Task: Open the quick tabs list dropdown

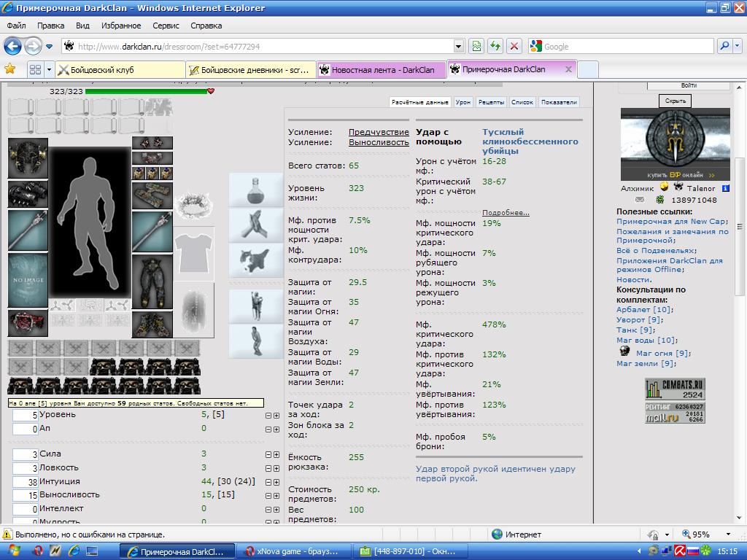Action: tap(49, 70)
